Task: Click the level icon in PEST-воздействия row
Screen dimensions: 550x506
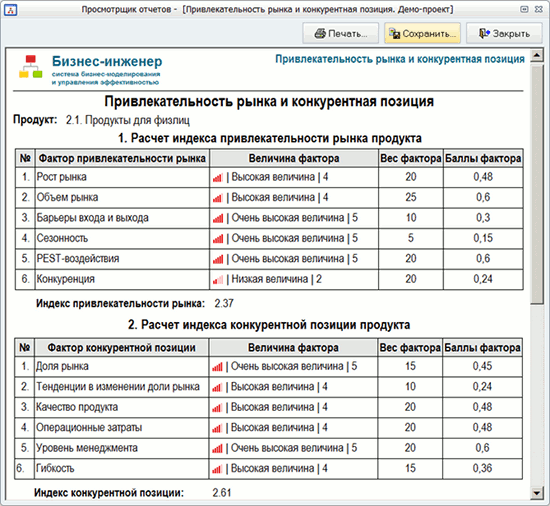Action: point(218,259)
